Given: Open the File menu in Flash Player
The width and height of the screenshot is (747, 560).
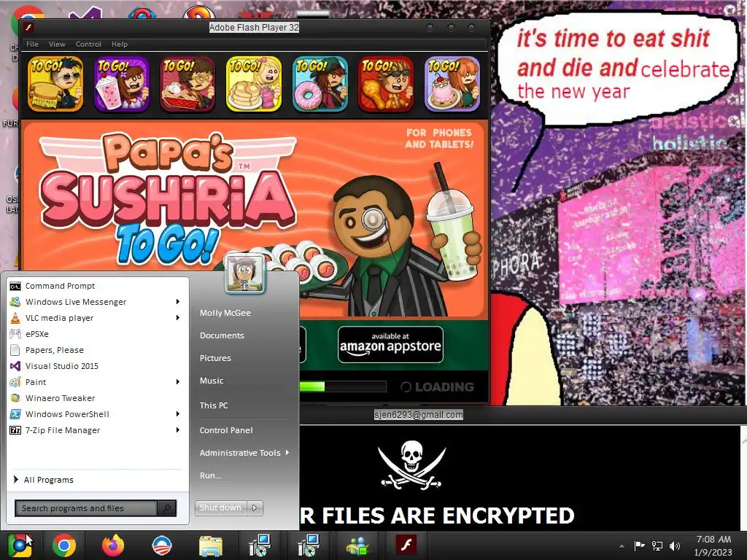Looking at the screenshot, I should 32,44.
